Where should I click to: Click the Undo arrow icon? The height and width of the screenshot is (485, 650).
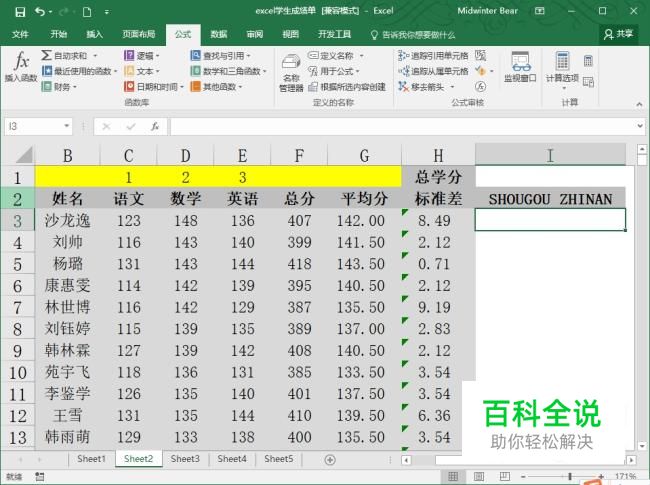40,12
